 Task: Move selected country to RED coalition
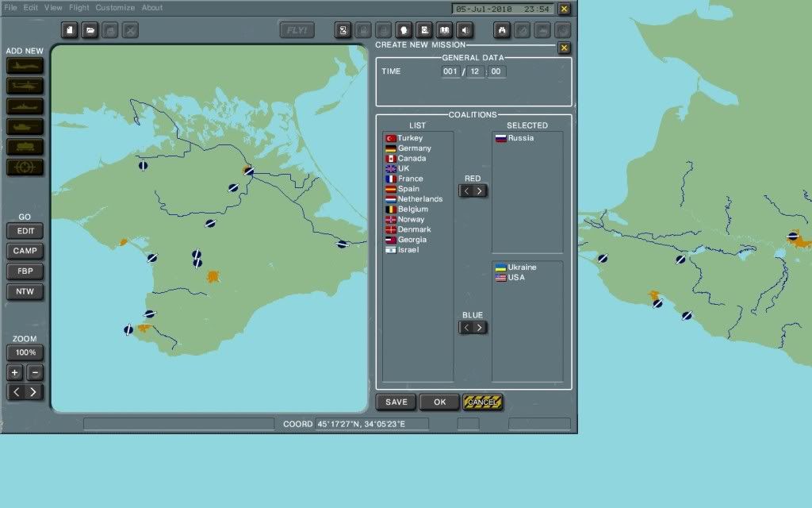pyautogui.click(x=480, y=190)
